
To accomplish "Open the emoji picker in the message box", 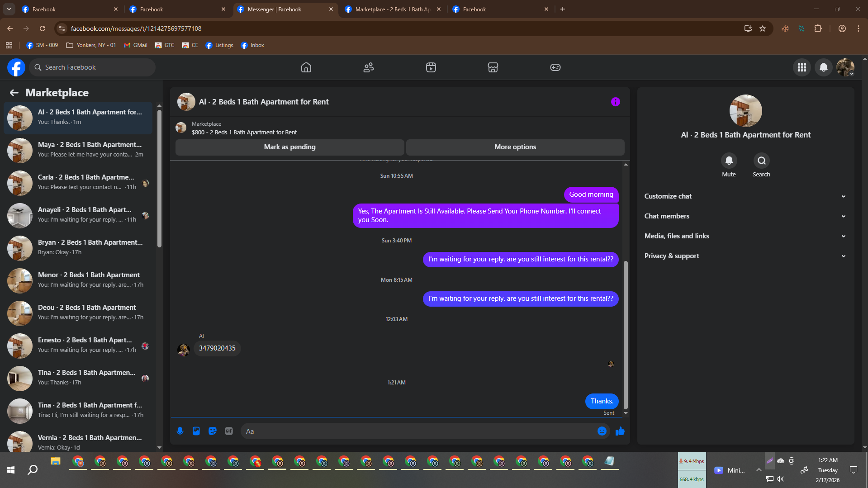I will point(602,431).
